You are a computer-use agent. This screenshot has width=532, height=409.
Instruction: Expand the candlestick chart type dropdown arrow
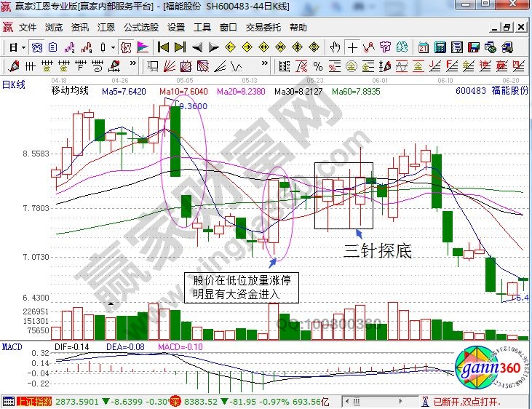click(x=113, y=47)
